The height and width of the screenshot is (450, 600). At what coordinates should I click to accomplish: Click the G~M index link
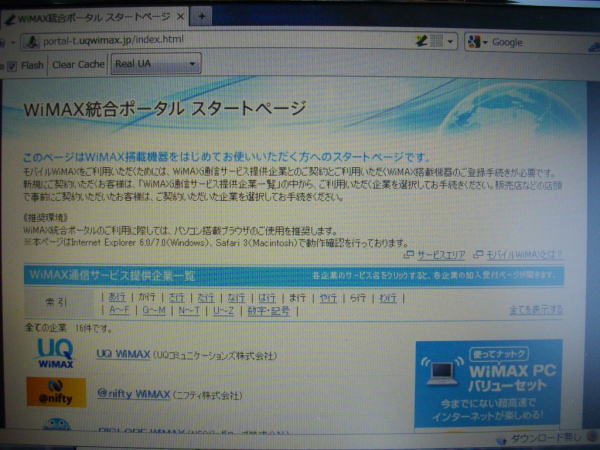pos(154,310)
